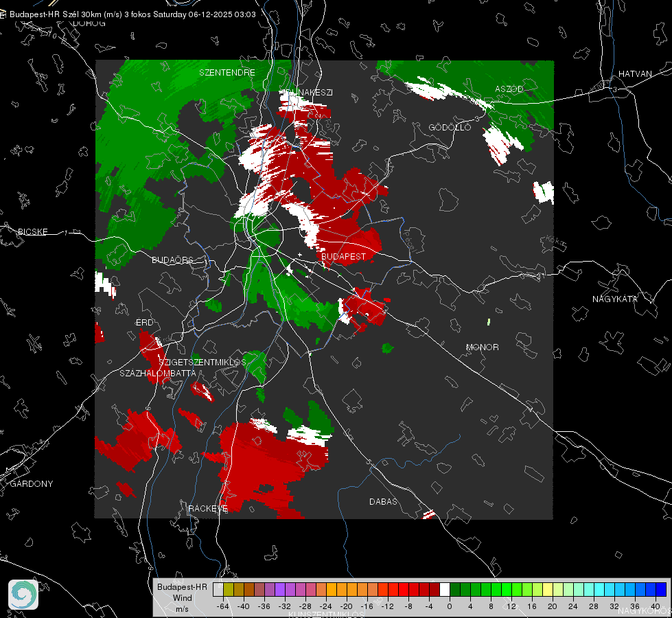
Task: Click the m/s unit label in legend
Action: tap(182, 609)
